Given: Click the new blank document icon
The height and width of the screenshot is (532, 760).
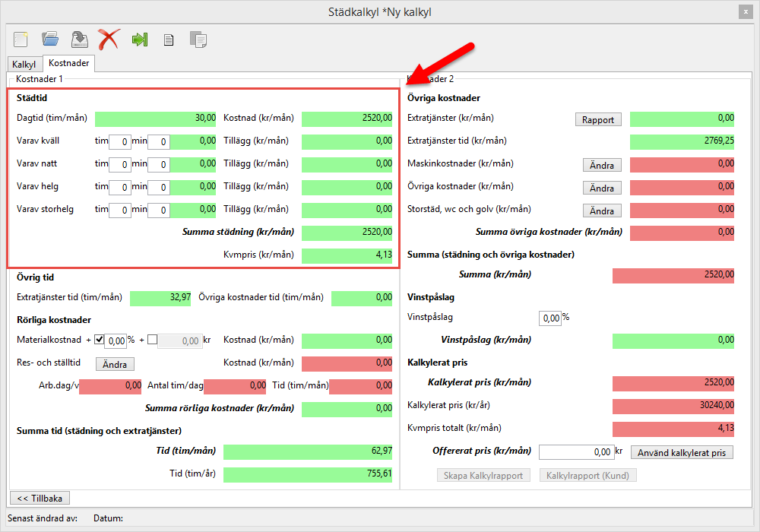Looking at the screenshot, I should pos(21,40).
